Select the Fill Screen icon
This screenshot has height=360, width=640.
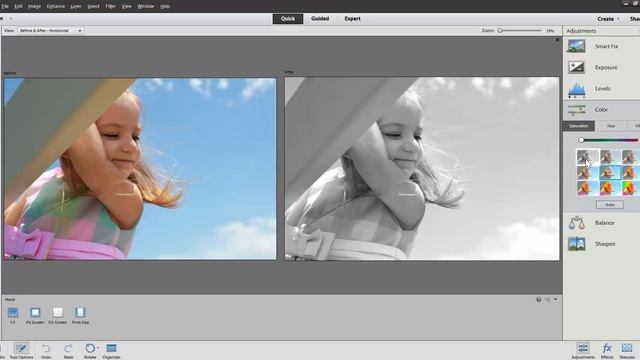coord(58,313)
